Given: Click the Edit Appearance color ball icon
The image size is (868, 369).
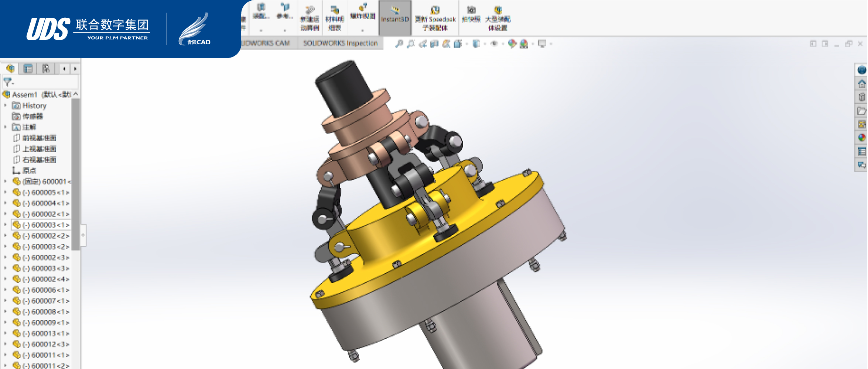Looking at the screenshot, I should coord(512,44).
